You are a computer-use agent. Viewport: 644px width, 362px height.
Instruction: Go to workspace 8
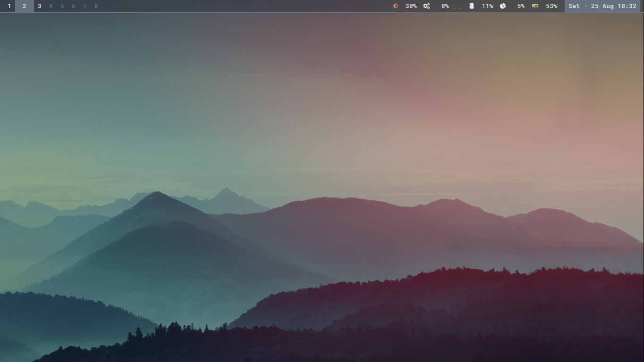tap(96, 6)
